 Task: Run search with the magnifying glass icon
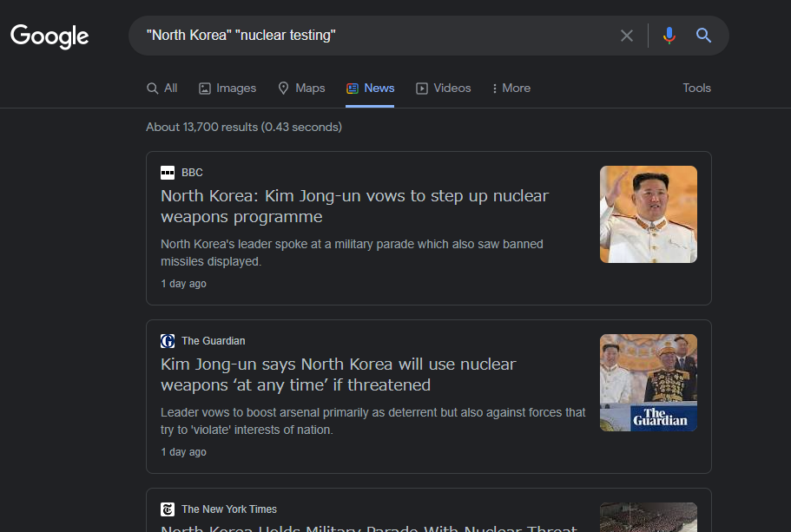coord(703,36)
